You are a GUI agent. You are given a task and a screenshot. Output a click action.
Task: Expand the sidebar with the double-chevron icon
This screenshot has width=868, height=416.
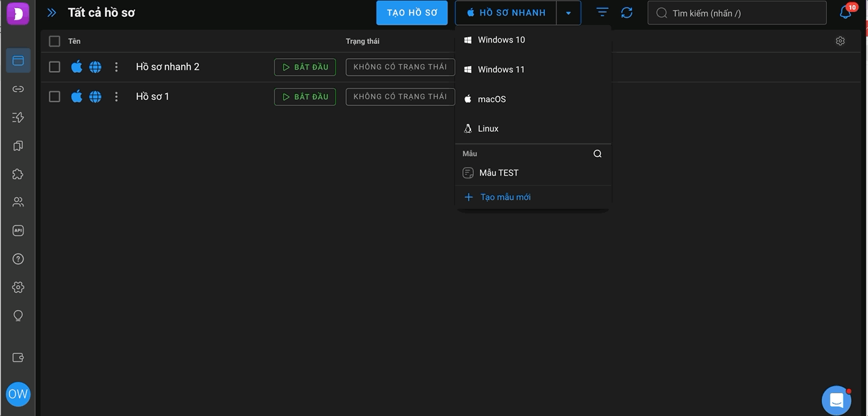tap(52, 13)
